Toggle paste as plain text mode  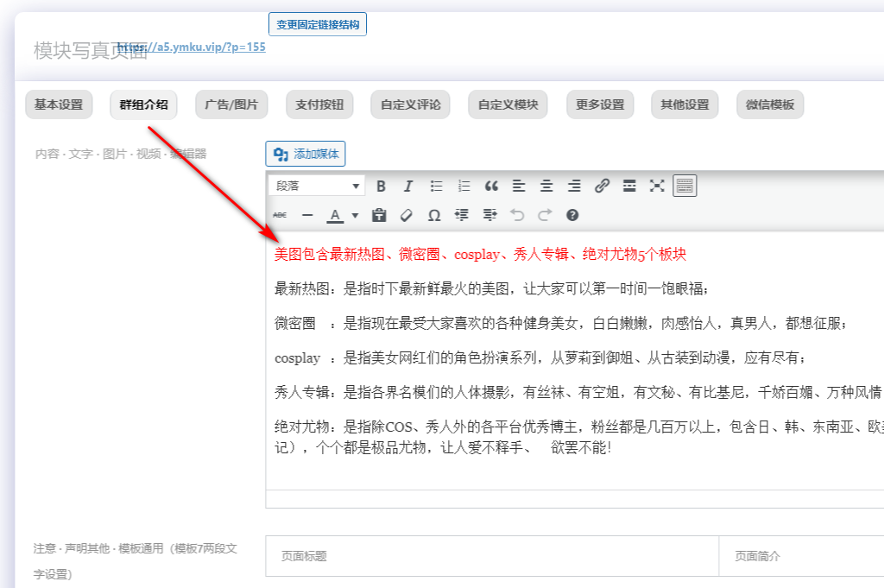point(378,215)
